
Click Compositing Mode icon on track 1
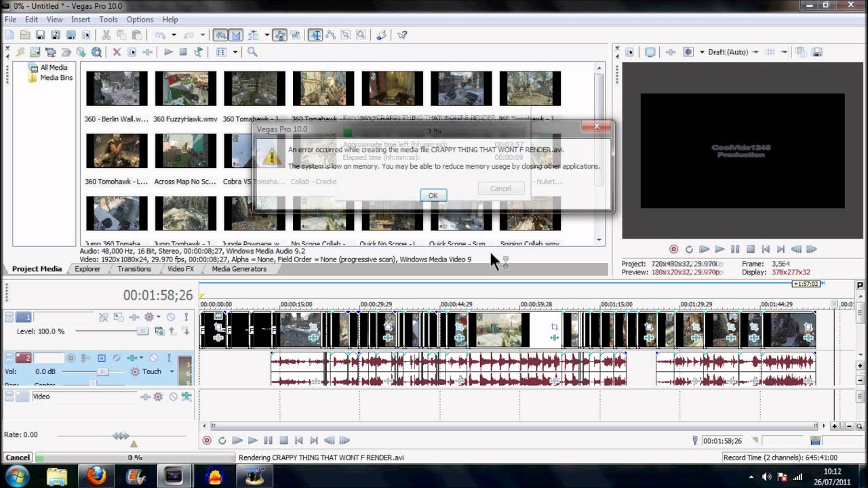[160, 331]
